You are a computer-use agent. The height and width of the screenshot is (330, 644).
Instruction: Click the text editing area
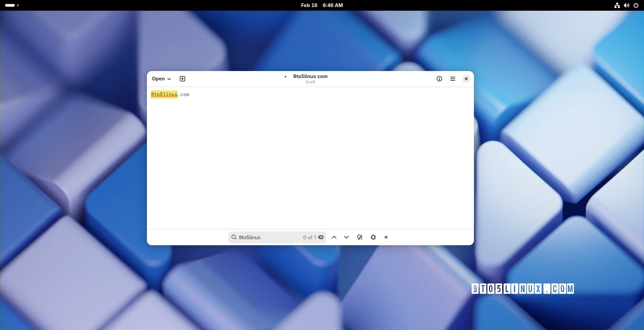point(310,158)
